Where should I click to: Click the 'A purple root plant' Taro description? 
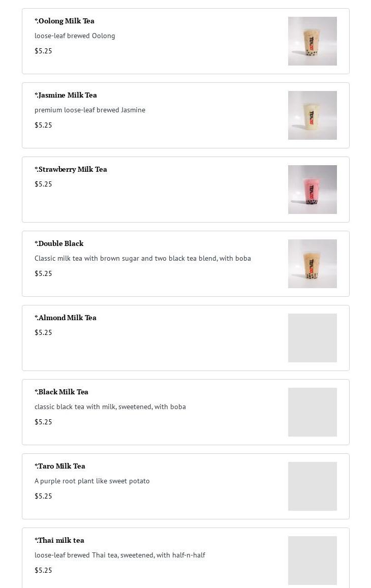(92, 481)
